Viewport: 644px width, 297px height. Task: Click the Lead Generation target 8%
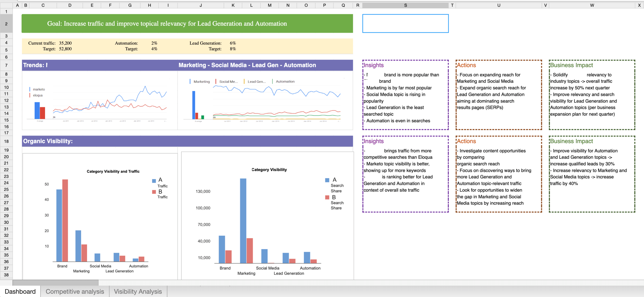point(233,49)
